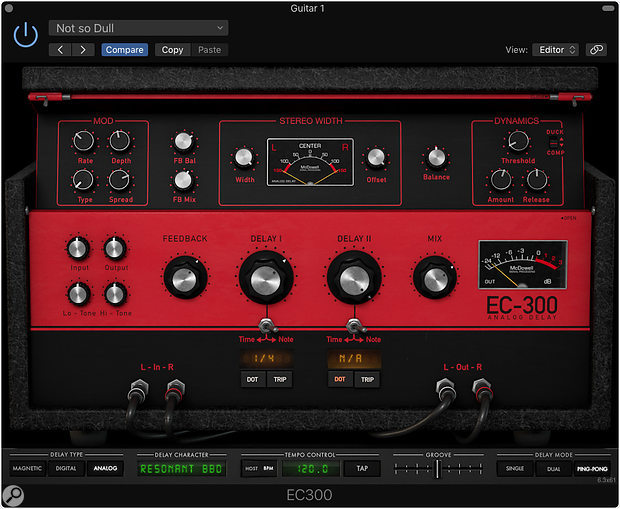Click the TAP tempo button
This screenshot has height=509, width=620.
(362, 469)
